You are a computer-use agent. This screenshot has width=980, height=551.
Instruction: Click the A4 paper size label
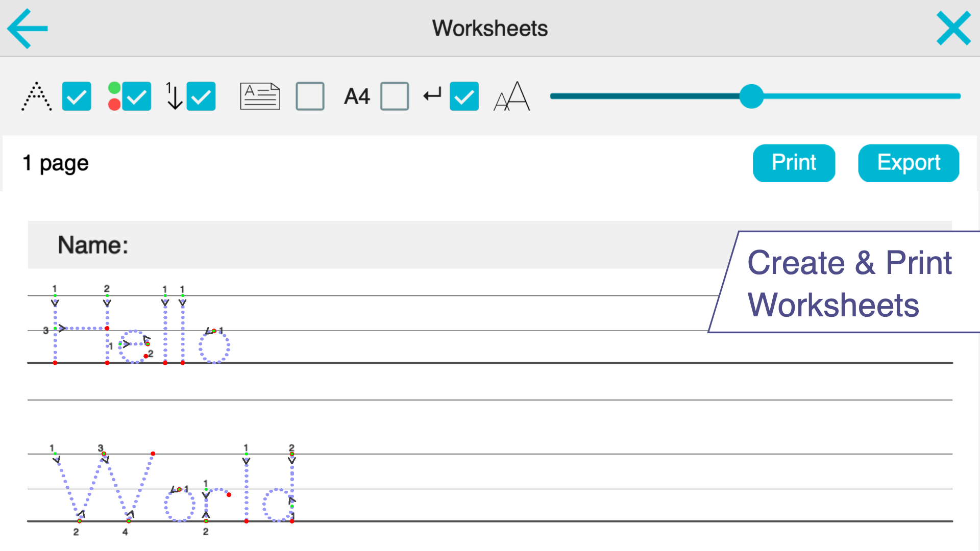click(x=357, y=96)
